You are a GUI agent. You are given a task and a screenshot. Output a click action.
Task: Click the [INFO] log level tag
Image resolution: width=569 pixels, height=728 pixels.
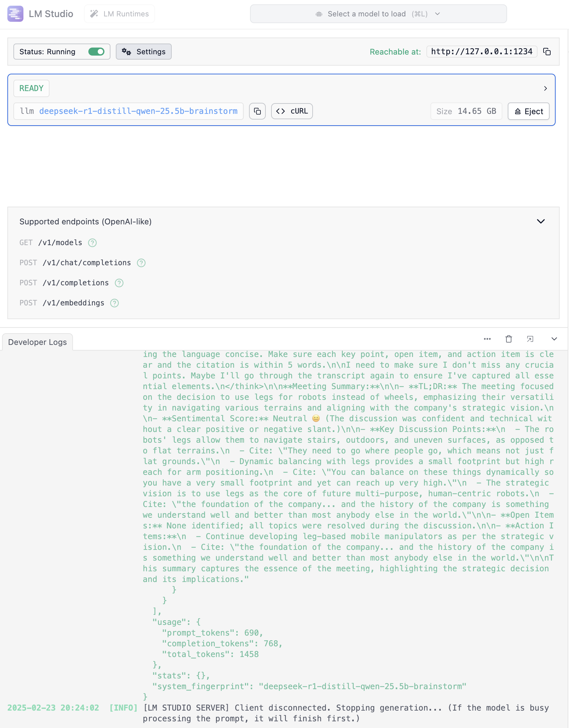124,708
